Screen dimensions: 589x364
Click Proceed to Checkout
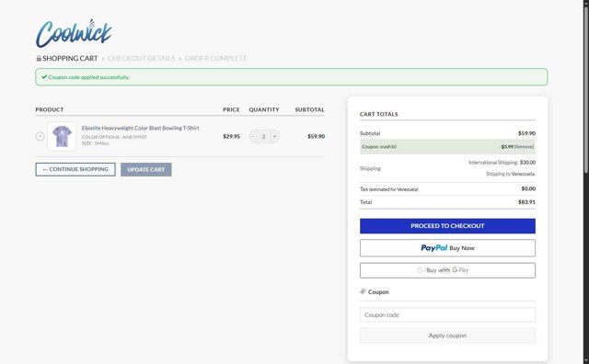pyautogui.click(x=447, y=226)
